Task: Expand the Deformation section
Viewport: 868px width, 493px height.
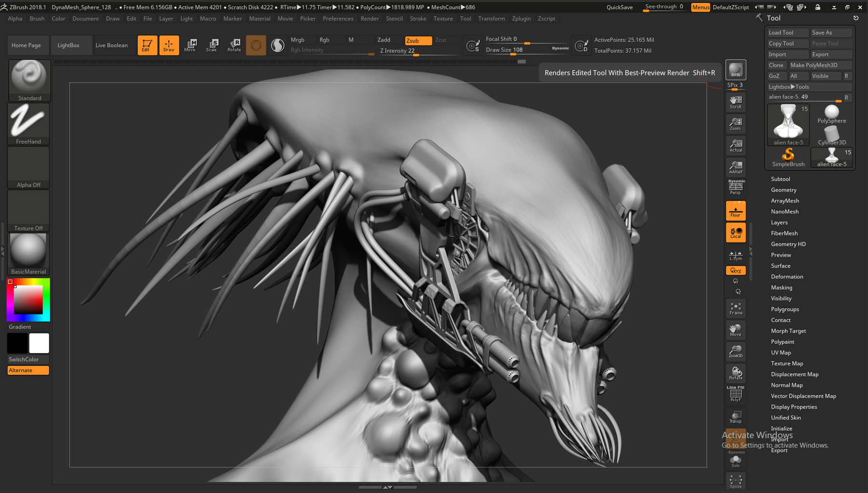Action: [x=787, y=276]
